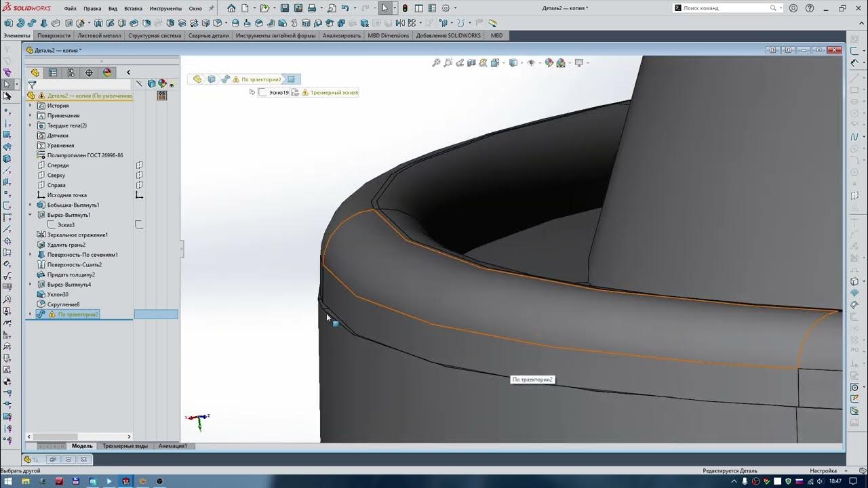Open the Файл menu
This screenshot has width=868, height=488.
(71, 9)
